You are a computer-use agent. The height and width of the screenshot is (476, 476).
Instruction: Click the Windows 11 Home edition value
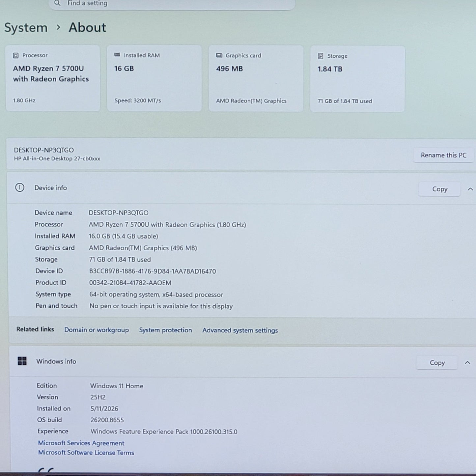point(117,386)
